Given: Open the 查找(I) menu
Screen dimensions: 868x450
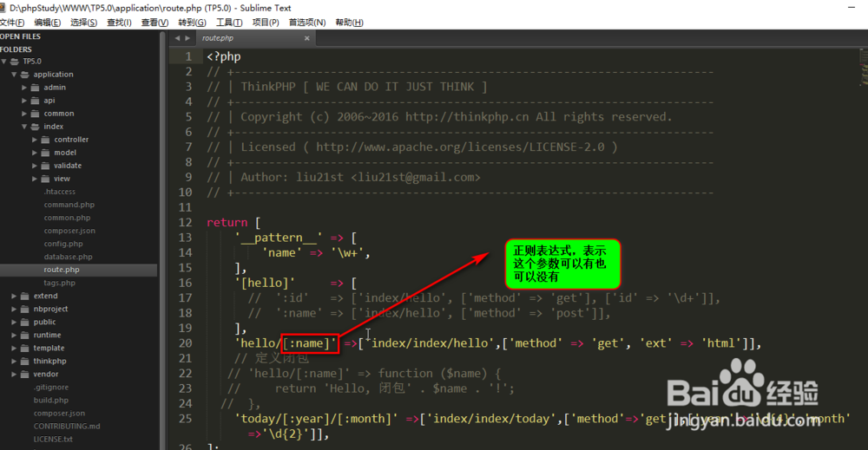Looking at the screenshot, I should point(119,23).
